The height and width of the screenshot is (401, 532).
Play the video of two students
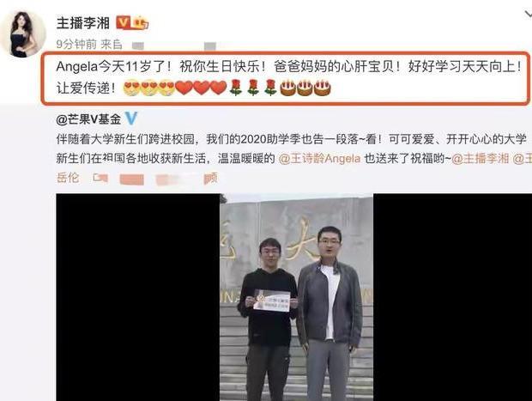(x=296, y=297)
